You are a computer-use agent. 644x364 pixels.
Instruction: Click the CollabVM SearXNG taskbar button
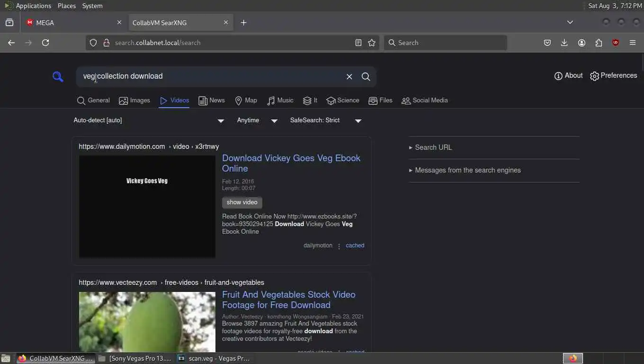tap(56, 358)
